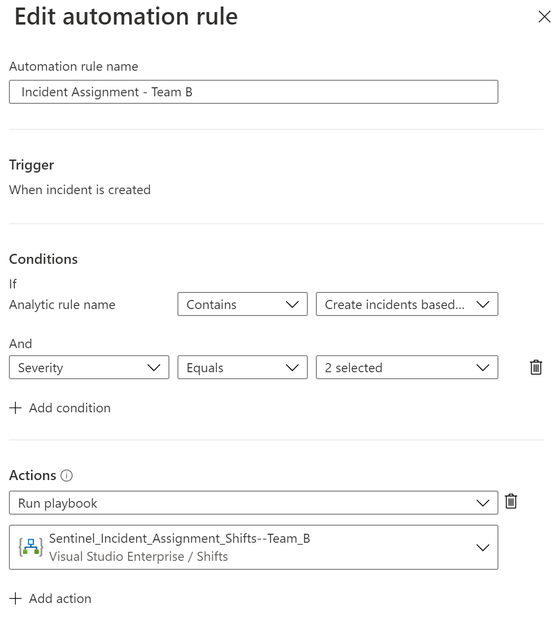Click the plus icon beside Add action
The height and width of the screenshot is (619, 557).
pos(15,598)
